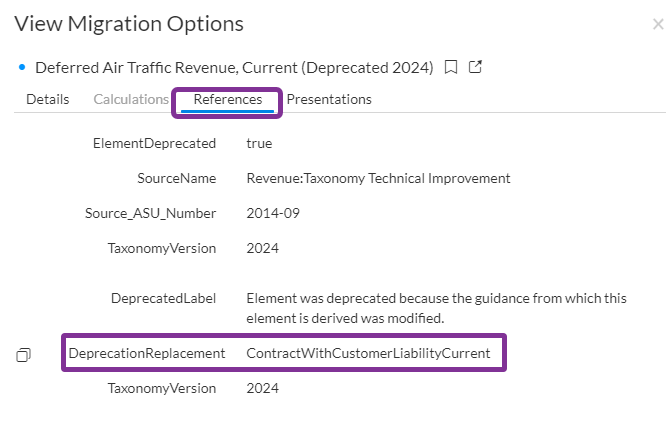Click the Source_ASU_Number label
This screenshot has width=668, height=436.
click(150, 213)
